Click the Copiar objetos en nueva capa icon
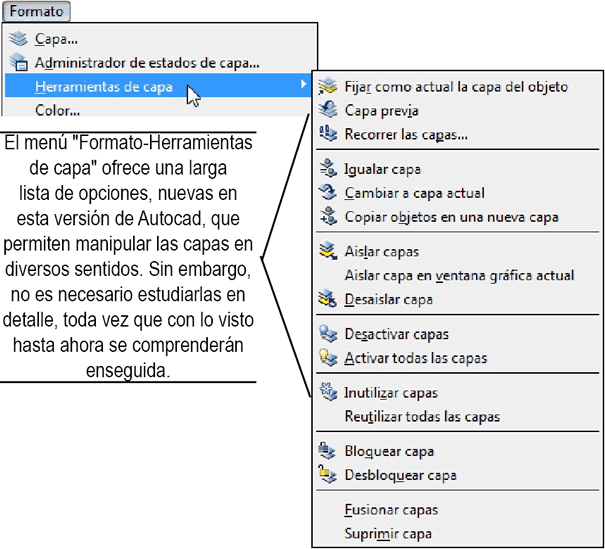This screenshot has height=549, width=605. 328,216
